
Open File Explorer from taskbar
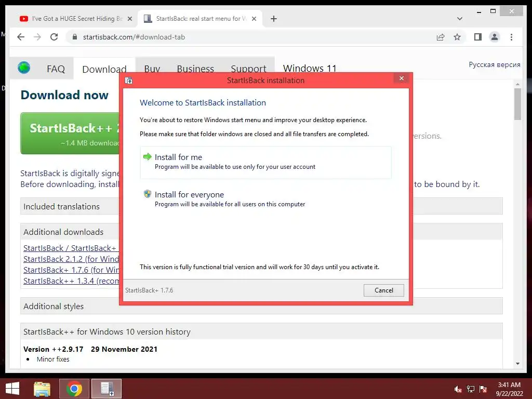(x=42, y=389)
